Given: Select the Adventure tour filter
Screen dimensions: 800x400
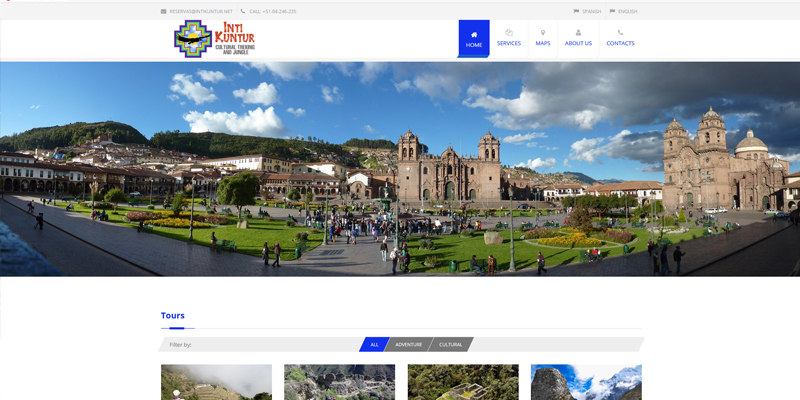Looking at the screenshot, I should (408, 344).
